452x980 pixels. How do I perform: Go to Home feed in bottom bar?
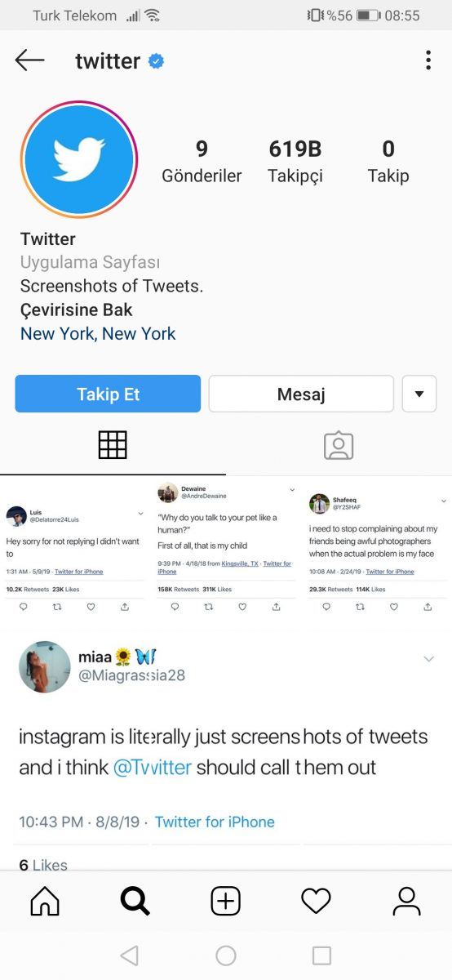pos(45,901)
